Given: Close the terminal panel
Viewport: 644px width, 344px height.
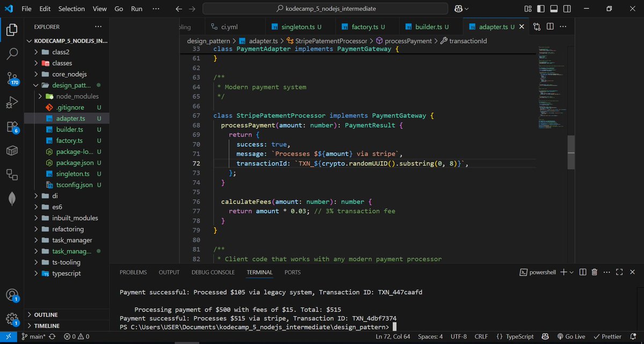Looking at the screenshot, I should point(631,272).
